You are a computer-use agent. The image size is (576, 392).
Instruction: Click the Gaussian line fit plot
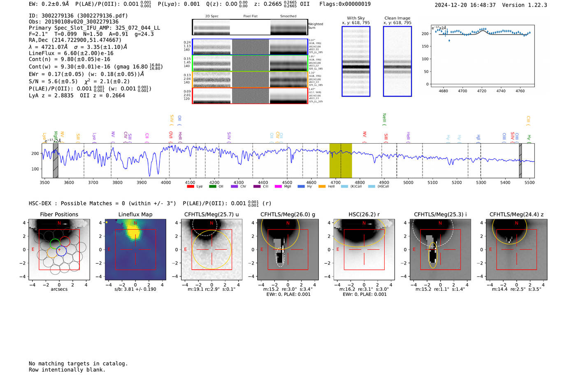click(x=483, y=56)
